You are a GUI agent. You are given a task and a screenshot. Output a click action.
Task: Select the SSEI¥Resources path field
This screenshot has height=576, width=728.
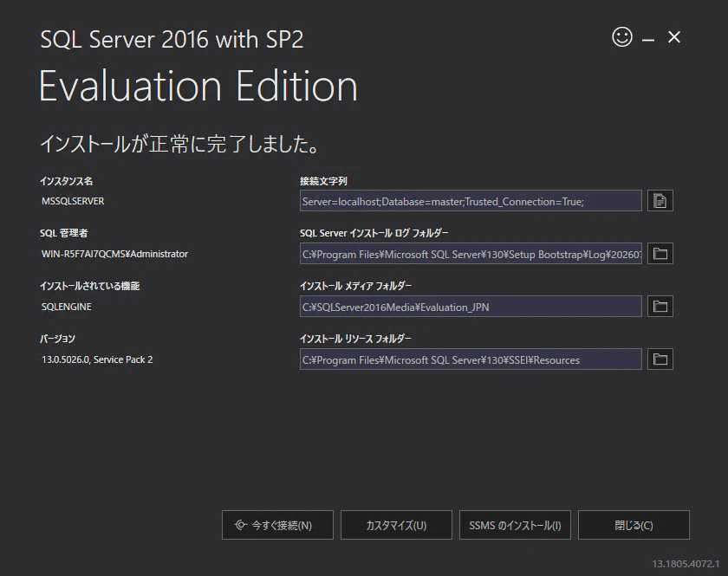click(x=471, y=359)
